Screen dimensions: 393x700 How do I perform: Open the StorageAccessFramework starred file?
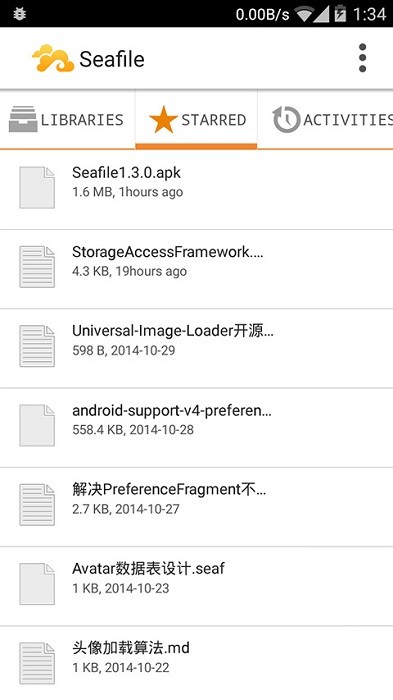point(196,269)
